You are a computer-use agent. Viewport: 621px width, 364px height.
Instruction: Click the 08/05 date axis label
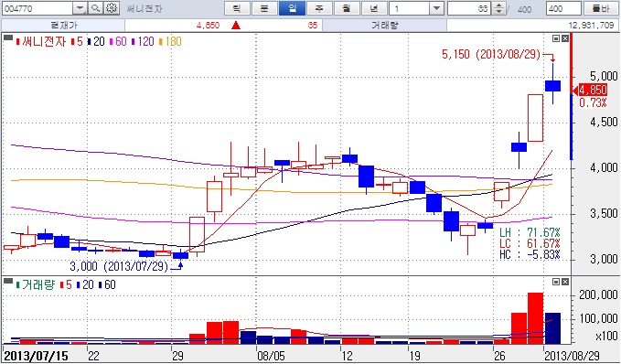click(271, 356)
